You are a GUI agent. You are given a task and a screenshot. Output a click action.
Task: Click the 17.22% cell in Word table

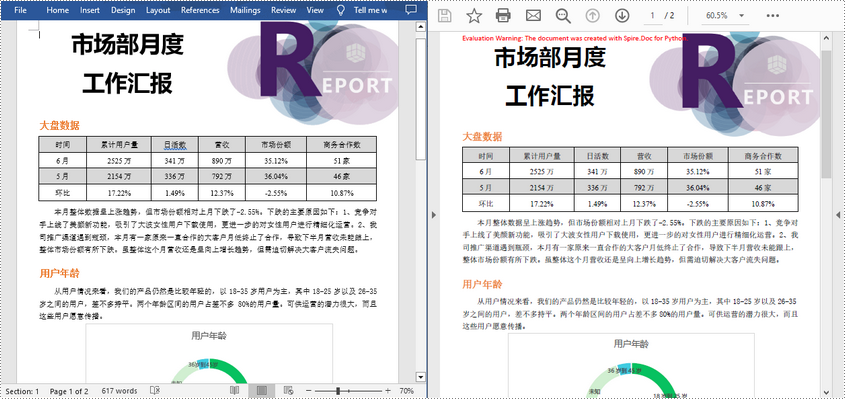(x=119, y=193)
